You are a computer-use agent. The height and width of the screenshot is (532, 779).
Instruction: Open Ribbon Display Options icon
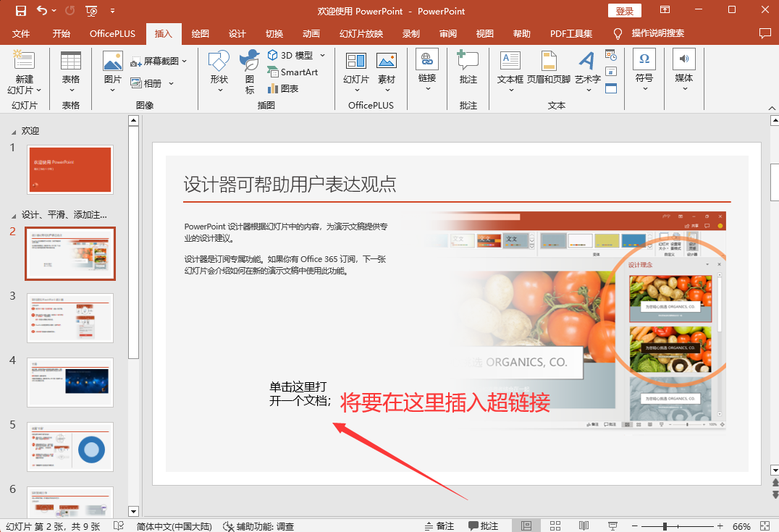[665, 10]
